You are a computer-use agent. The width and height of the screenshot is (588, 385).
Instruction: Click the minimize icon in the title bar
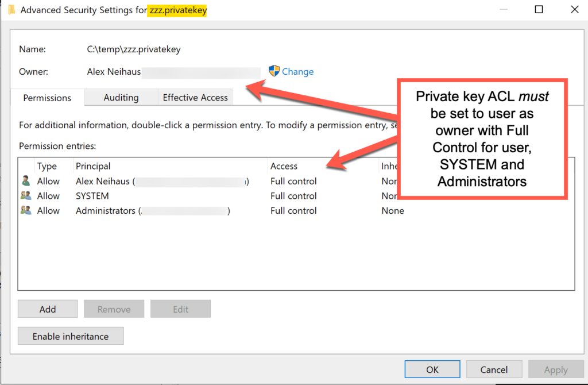pos(502,9)
